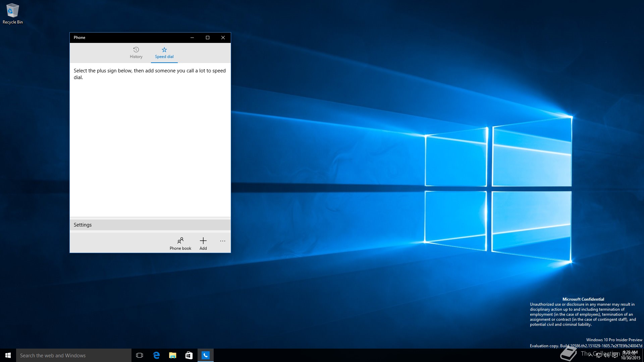The image size is (644, 362).
Task: Open the Windows Start menu
Action: pyautogui.click(x=8, y=355)
